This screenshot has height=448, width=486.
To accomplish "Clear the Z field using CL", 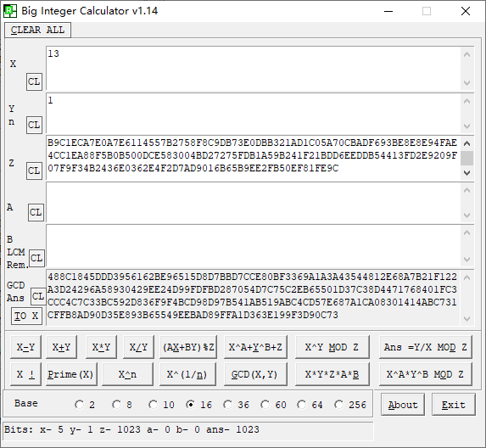I will [34, 171].
